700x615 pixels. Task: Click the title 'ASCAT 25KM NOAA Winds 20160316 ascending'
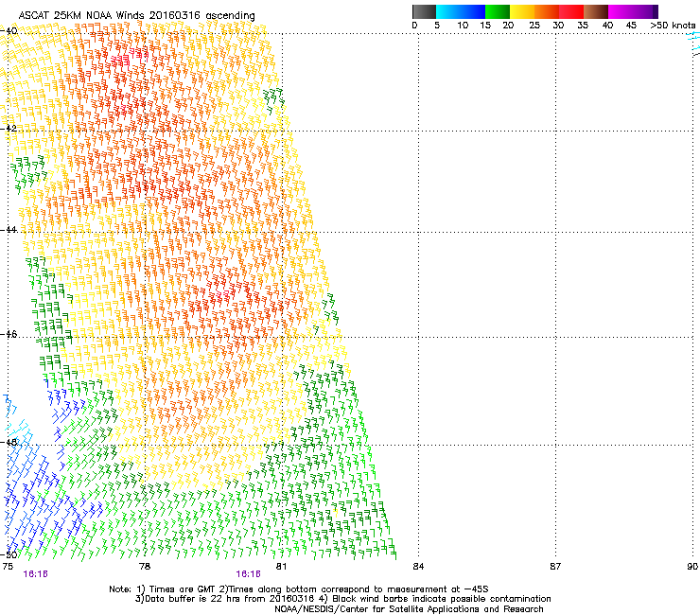pyautogui.click(x=136, y=16)
